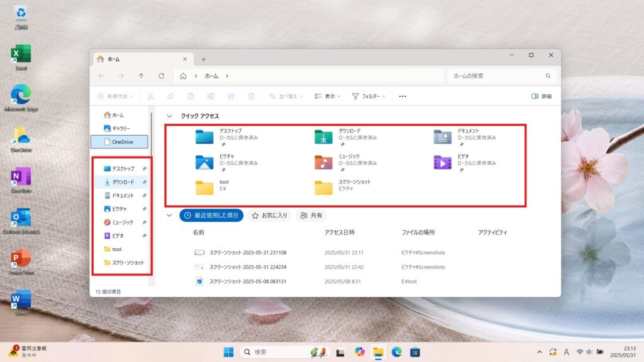Select ギャラリー in the navigation pane
Viewport: 644px width, 362px height.
pyautogui.click(x=116, y=128)
